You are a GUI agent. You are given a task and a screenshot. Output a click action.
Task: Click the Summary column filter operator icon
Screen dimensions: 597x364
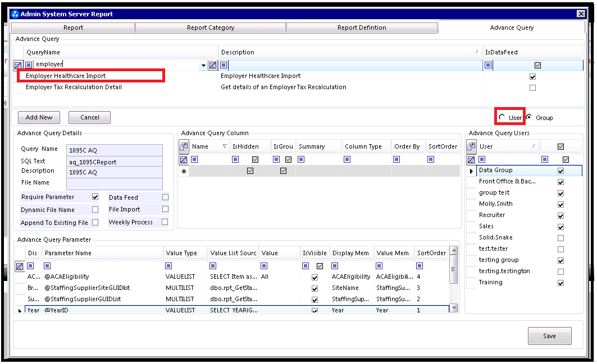point(301,159)
